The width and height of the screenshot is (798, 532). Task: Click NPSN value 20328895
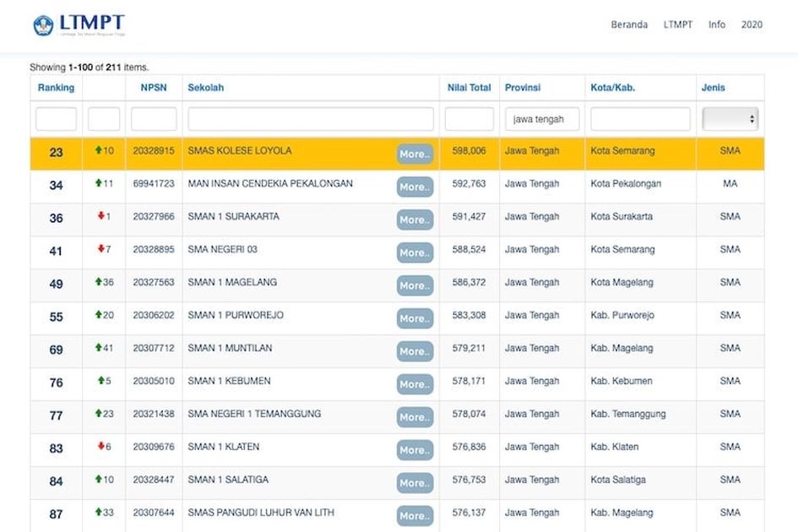pyautogui.click(x=154, y=249)
